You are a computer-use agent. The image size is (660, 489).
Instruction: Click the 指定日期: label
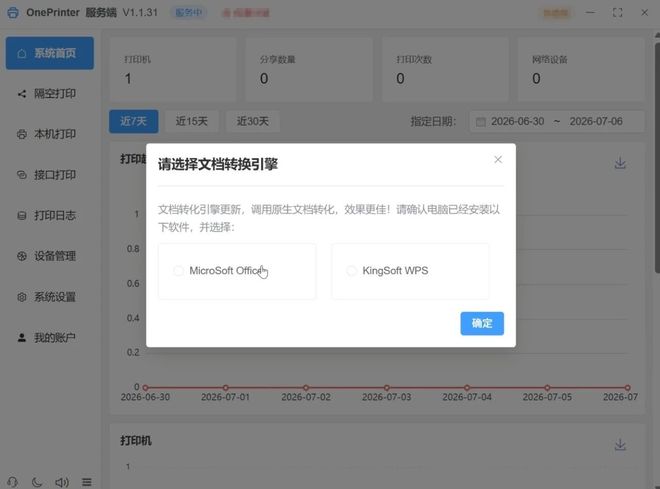(434, 122)
